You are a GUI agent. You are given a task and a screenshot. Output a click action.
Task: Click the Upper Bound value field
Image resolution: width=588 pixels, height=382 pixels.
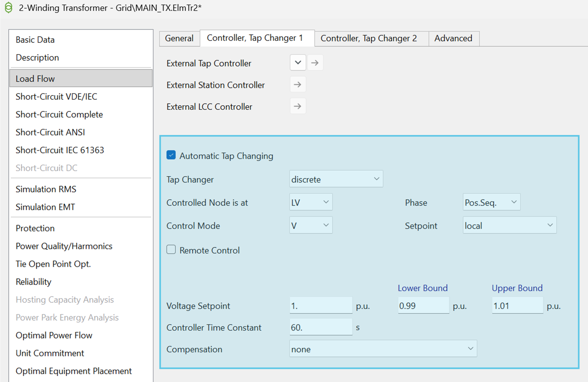tap(518, 306)
